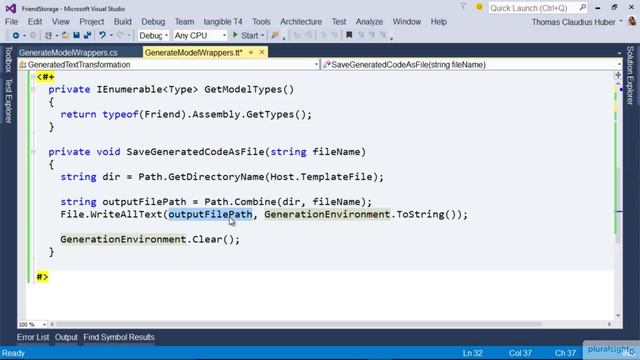The height and width of the screenshot is (360, 640).
Task: Start debugging with the Start button
Action: pos(245,36)
